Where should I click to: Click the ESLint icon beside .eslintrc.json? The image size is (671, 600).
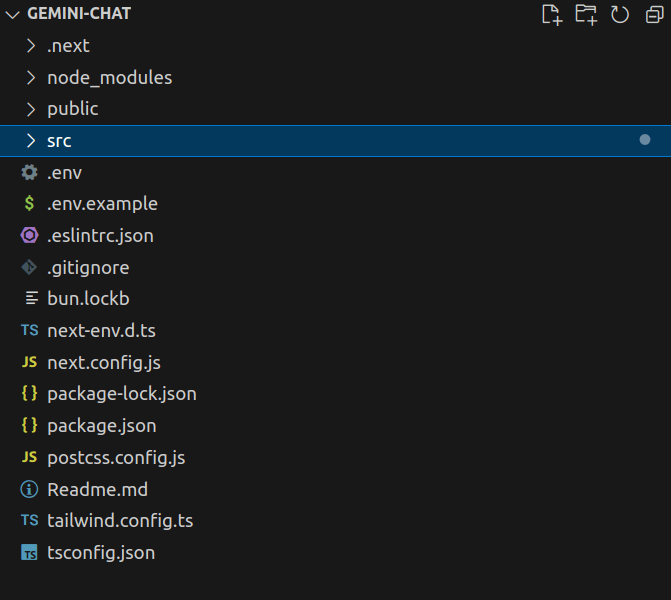click(30, 235)
